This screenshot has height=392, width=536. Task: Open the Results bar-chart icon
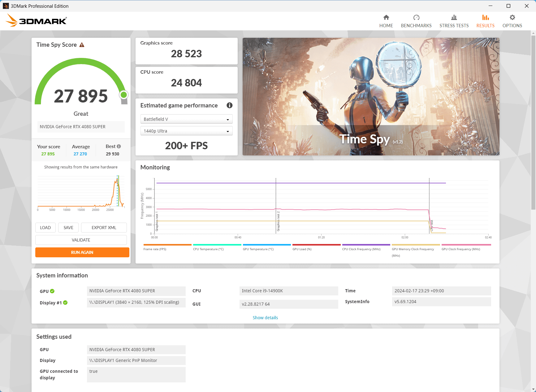[486, 17]
